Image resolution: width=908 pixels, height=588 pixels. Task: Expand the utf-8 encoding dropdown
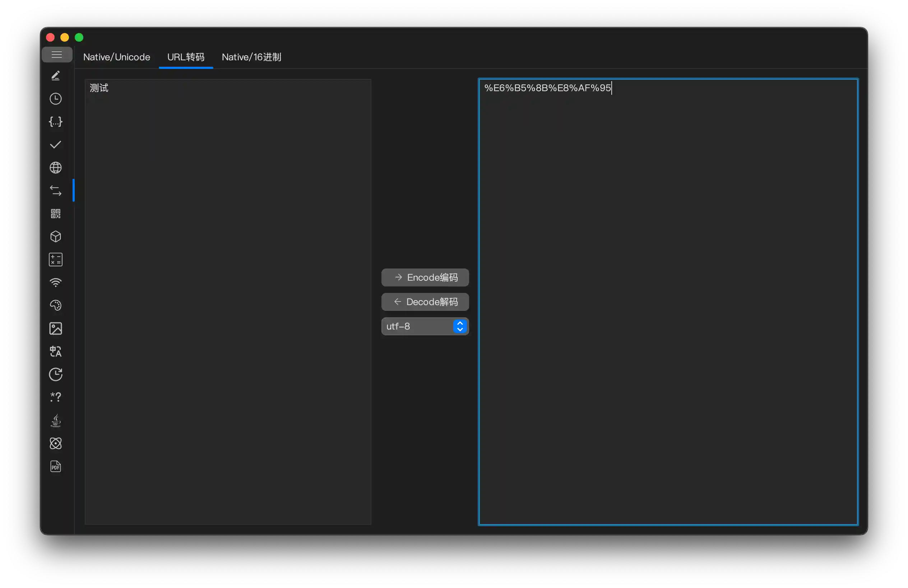418,326
